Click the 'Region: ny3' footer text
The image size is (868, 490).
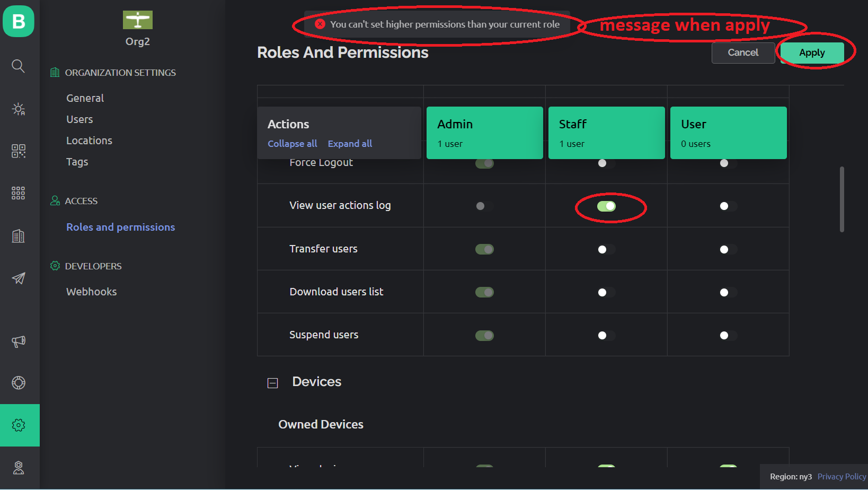[791, 477]
